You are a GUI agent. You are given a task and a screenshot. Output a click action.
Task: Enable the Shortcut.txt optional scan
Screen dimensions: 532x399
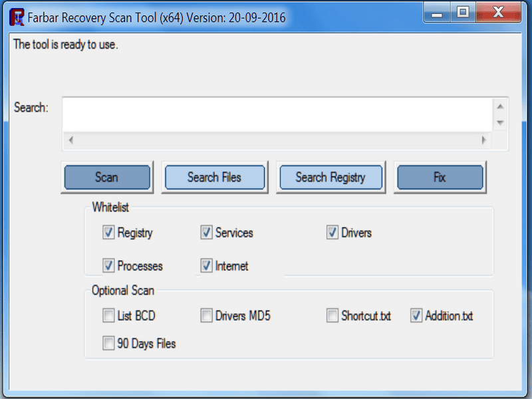pos(332,315)
